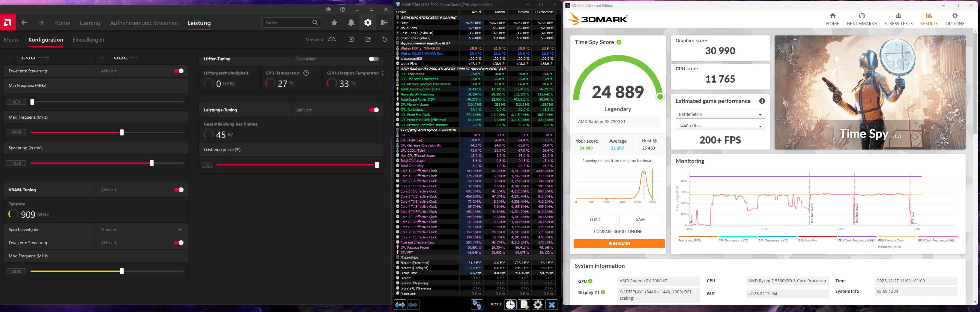
Task: Open 3DMark STRESS TESTS tab
Action: [x=898, y=19]
